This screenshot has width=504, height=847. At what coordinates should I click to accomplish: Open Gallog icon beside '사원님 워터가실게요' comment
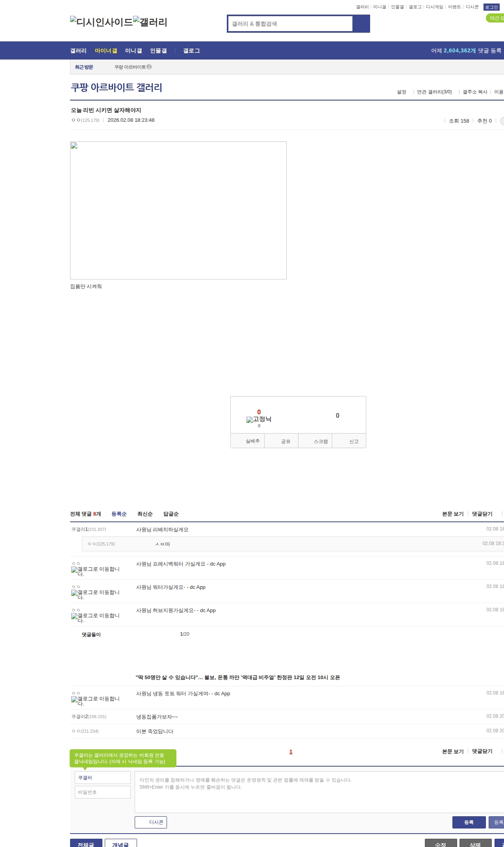(x=95, y=594)
